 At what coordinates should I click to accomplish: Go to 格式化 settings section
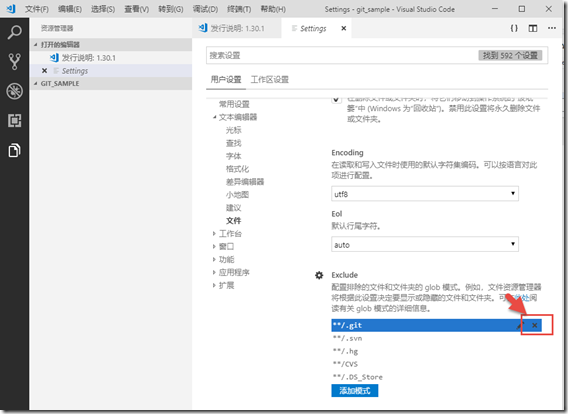(x=238, y=169)
